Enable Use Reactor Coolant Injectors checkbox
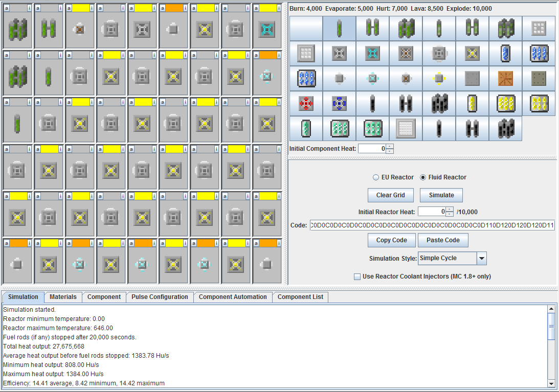The image size is (559, 392). 357,276
